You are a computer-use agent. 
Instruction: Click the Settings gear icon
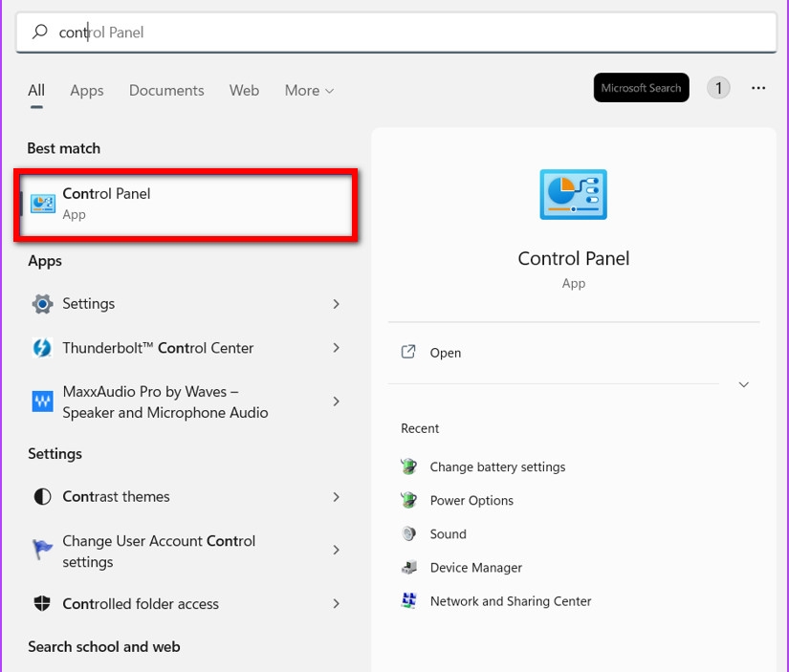[x=42, y=303]
